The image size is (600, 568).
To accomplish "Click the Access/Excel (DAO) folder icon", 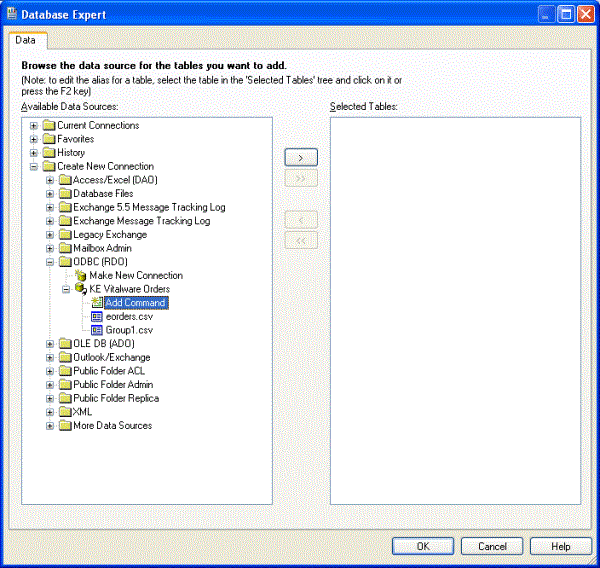I will click(x=65, y=180).
